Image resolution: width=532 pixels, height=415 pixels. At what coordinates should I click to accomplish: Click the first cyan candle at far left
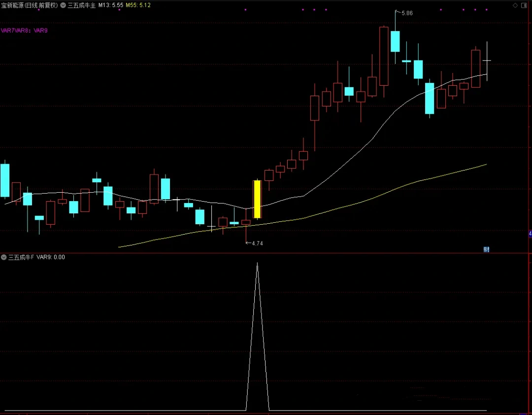point(5,180)
